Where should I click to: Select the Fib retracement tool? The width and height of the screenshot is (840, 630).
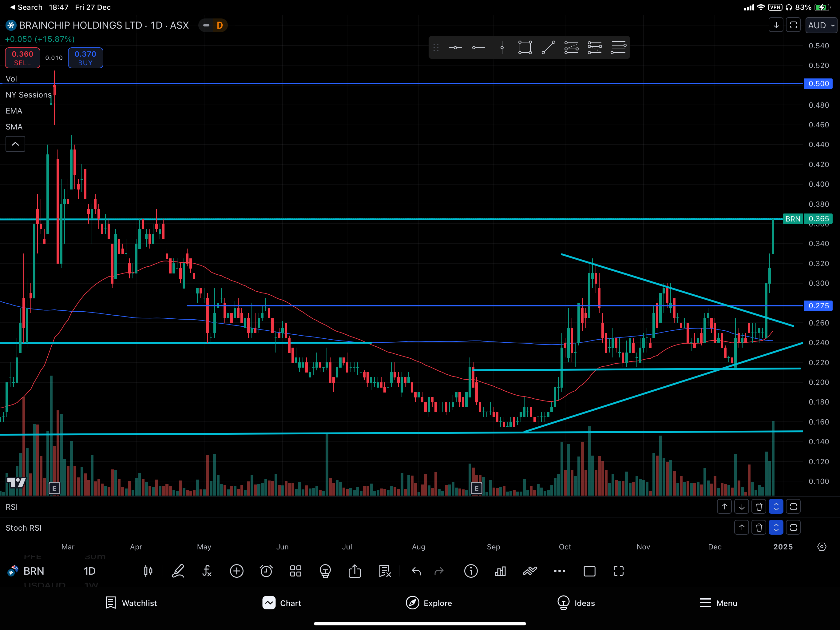[x=571, y=47]
